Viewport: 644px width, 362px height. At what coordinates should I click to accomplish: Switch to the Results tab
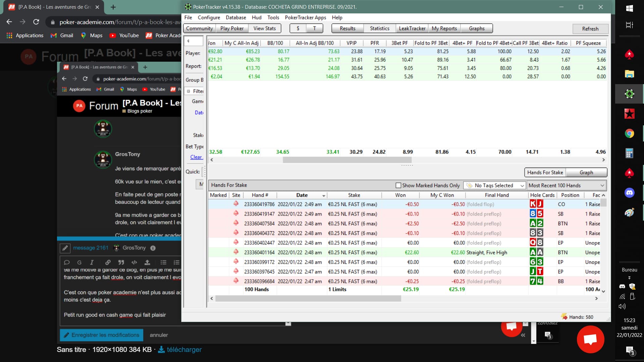(347, 28)
